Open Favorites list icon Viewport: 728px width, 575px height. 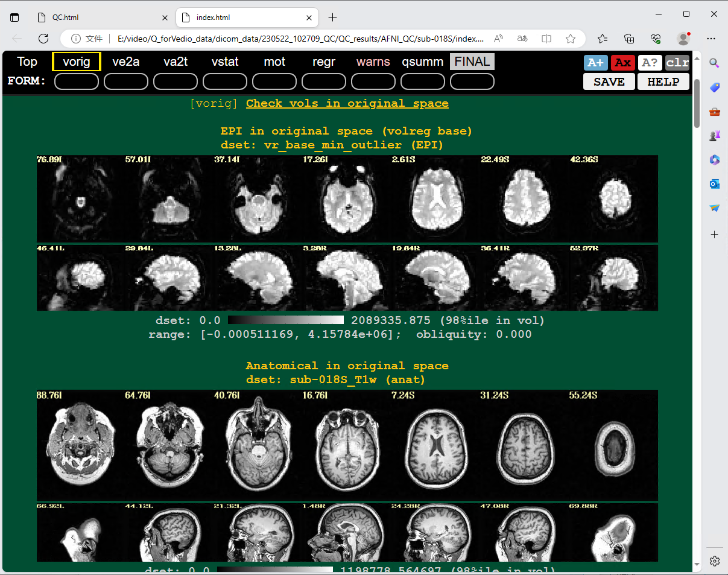coord(603,39)
